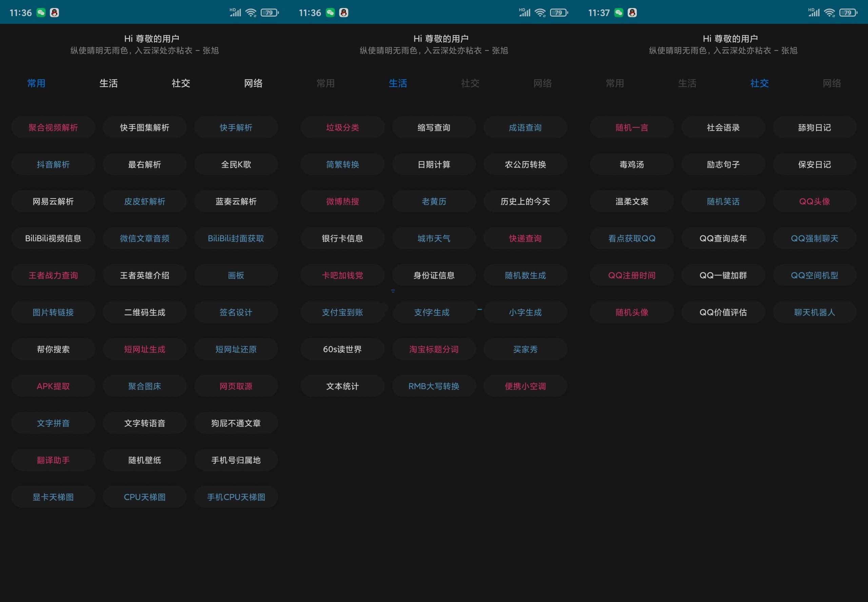
Task: Launch 全民K歌 parser
Action: pyautogui.click(x=236, y=164)
